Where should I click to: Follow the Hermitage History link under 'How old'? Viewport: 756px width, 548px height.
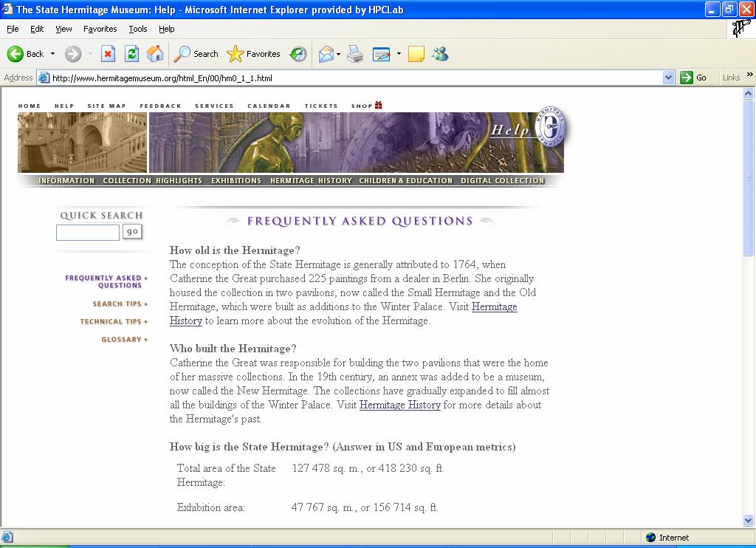tap(494, 306)
